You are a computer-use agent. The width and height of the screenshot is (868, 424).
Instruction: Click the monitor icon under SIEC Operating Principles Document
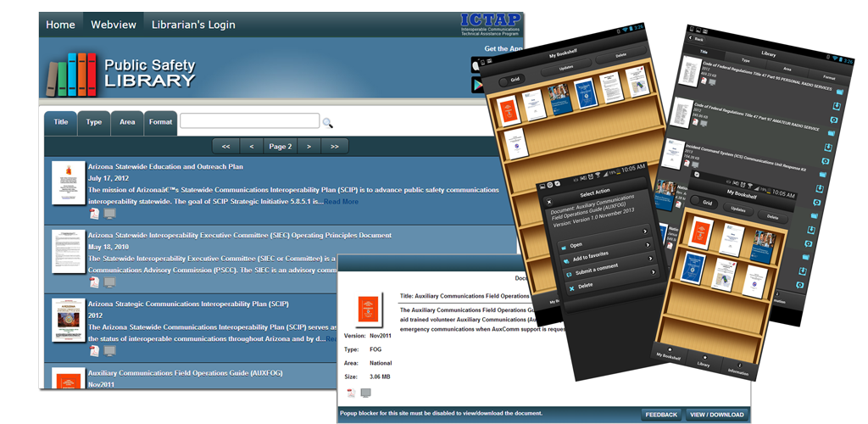coord(109,282)
